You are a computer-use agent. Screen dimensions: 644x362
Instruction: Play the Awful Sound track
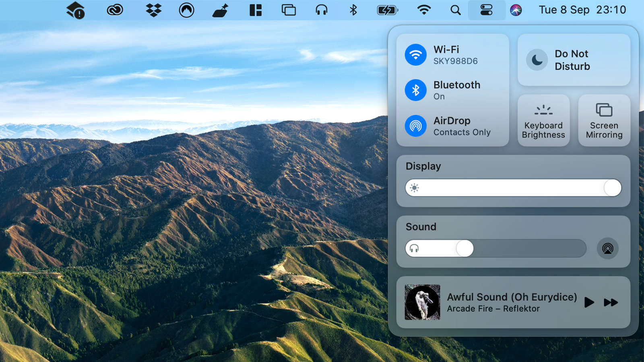point(589,302)
